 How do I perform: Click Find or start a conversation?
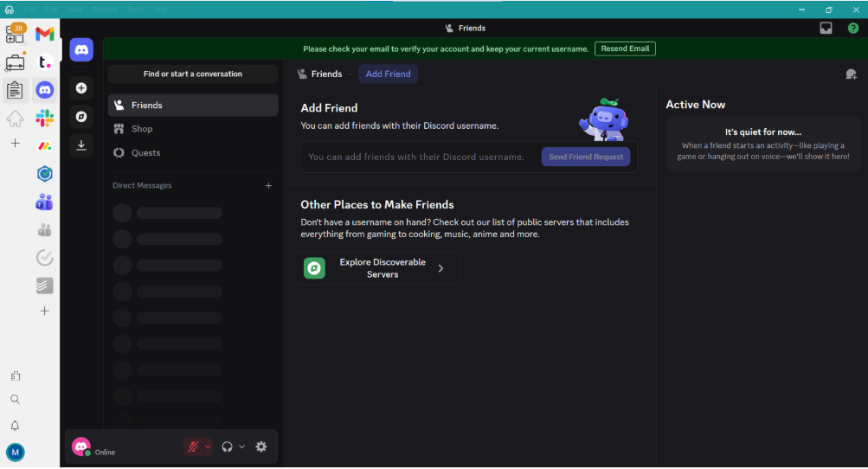(193, 74)
